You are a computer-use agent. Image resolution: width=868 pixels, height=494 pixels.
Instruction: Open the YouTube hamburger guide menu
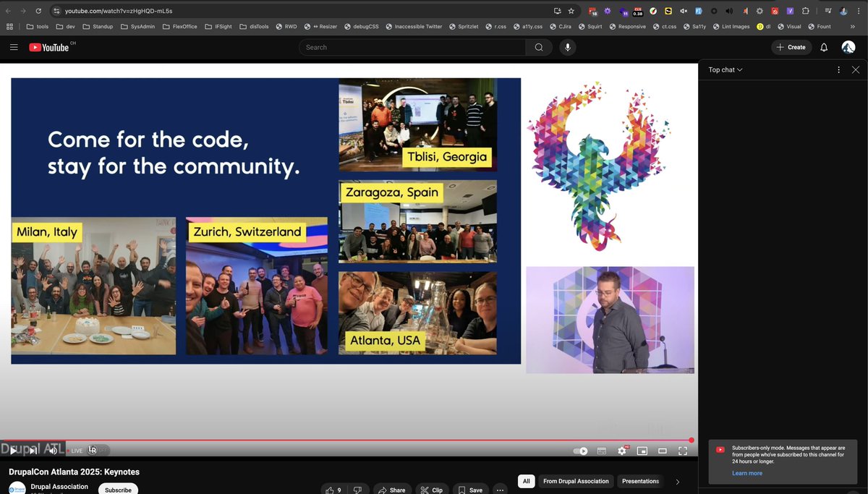pyautogui.click(x=14, y=47)
